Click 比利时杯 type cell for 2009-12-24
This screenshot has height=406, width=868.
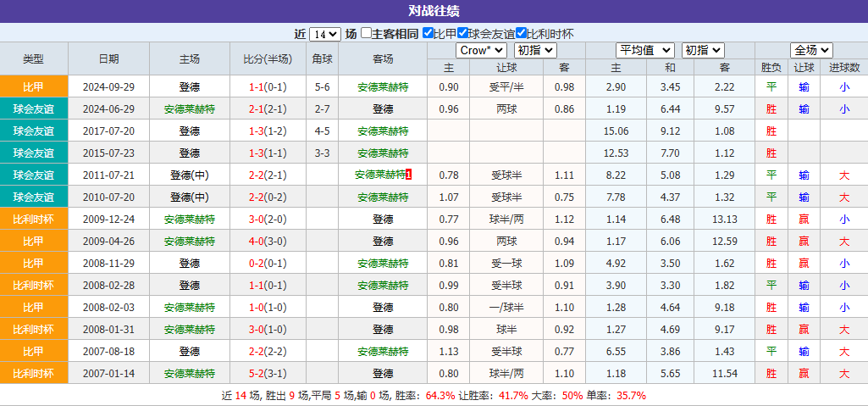pyautogui.click(x=34, y=220)
